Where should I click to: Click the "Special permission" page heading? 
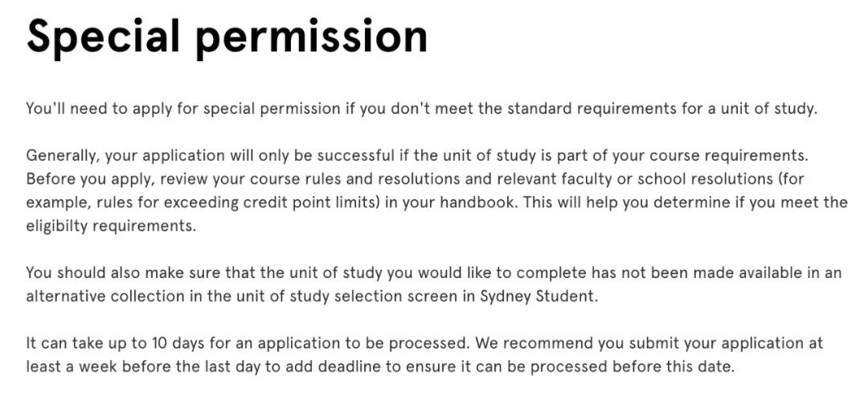[x=227, y=38]
